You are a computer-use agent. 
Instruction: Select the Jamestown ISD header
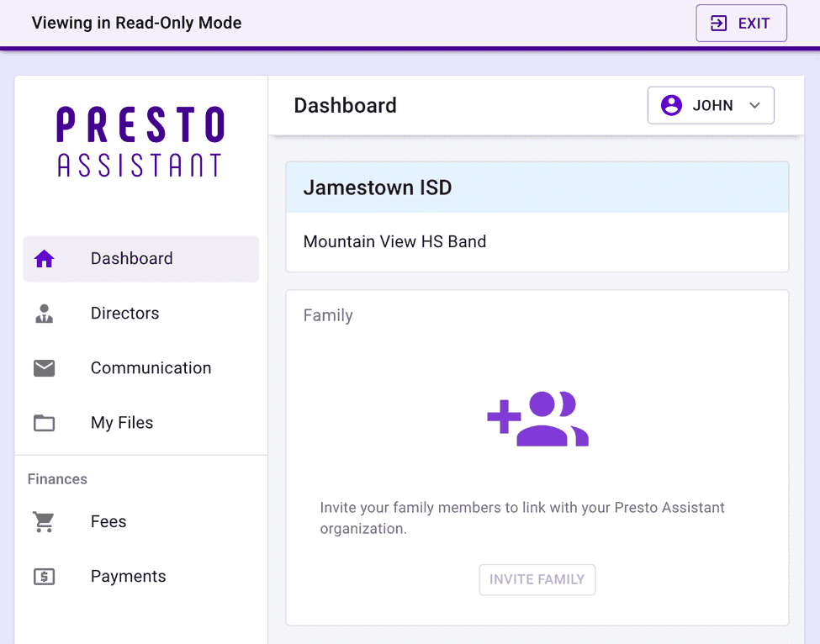(x=378, y=187)
